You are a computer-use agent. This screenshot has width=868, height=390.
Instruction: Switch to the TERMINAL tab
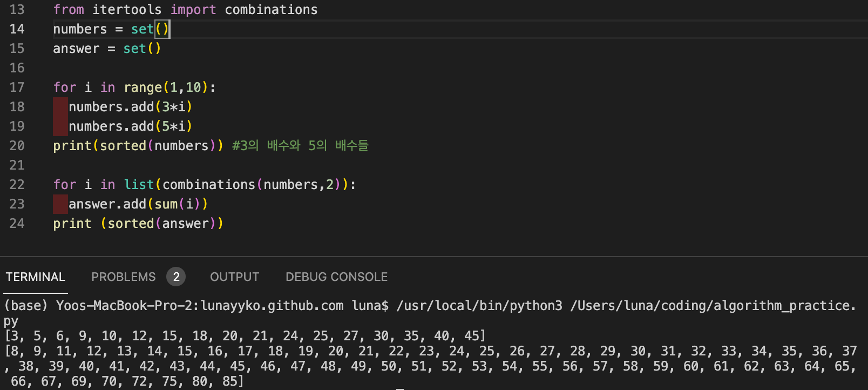[x=35, y=277]
